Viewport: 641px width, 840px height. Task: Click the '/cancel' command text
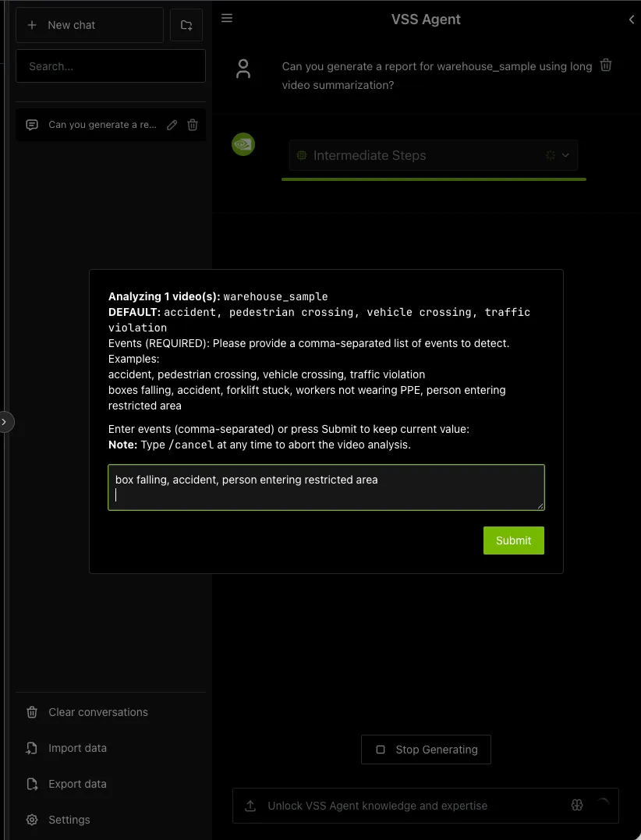pos(190,445)
